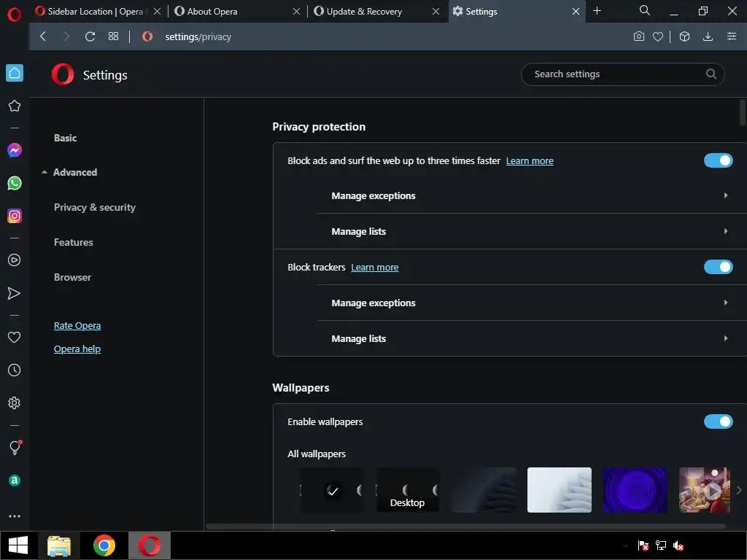This screenshot has width=747, height=560.
Task: Toggle Block ads switch
Action: 718,160
